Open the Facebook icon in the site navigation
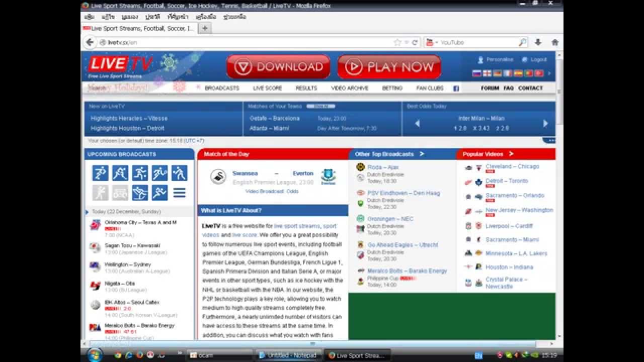 [x=456, y=88]
